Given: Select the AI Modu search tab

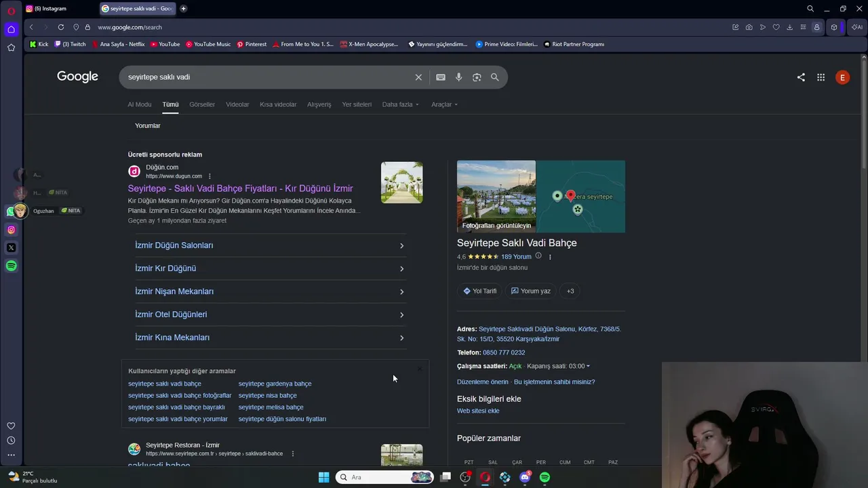Looking at the screenshot, I should point(140,104).
